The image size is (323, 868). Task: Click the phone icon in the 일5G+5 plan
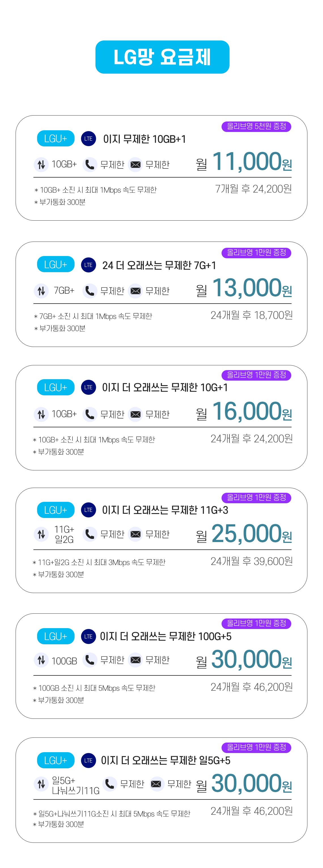click(x=110, y=784)
